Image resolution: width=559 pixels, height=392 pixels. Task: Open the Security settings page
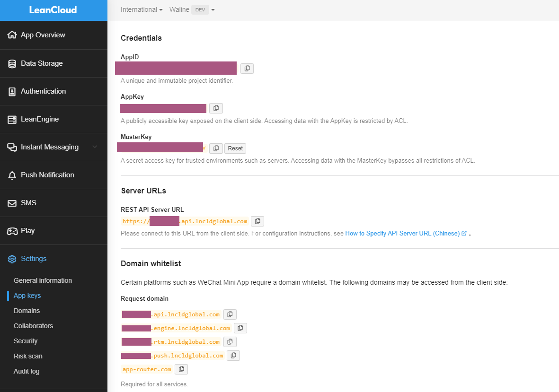(26, 341)
